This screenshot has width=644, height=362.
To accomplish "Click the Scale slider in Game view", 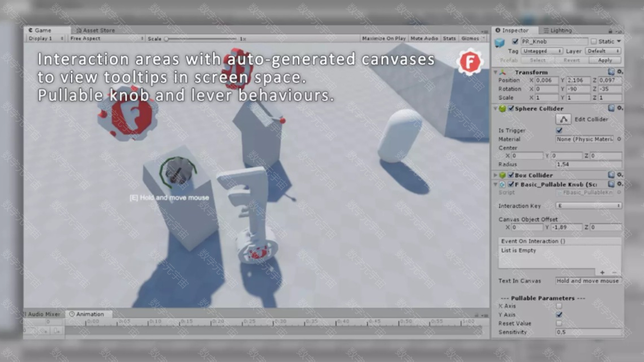I will point(200,39).
